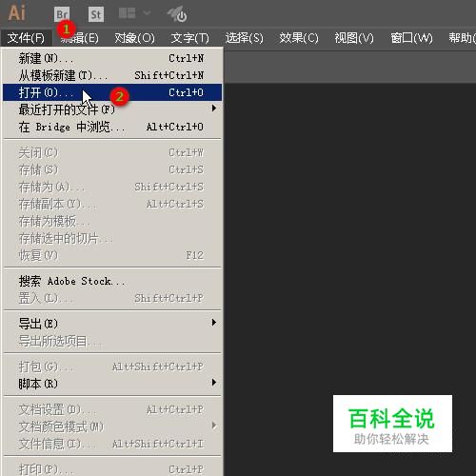Image resolution: width=476 pixels, height=476 pixels.
Task: Expand the 脚本(R) submenu
Action: coord(112,384)
